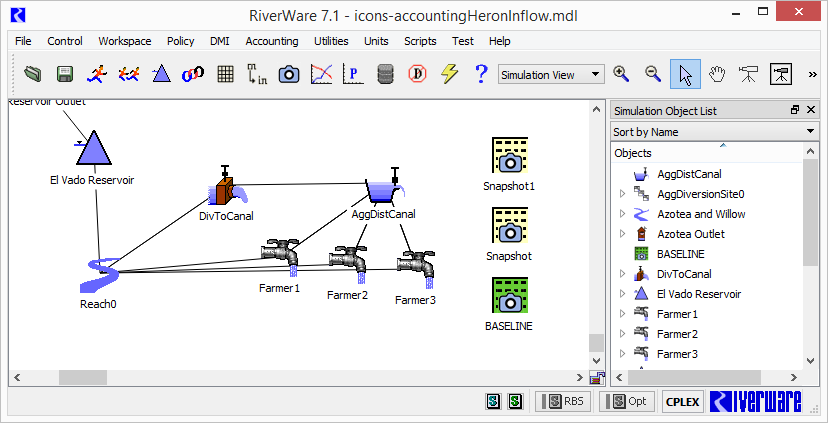This screenshot has width=828, height=423.
Task: Open the plot chart icon
Action: (x=322, y=74)
